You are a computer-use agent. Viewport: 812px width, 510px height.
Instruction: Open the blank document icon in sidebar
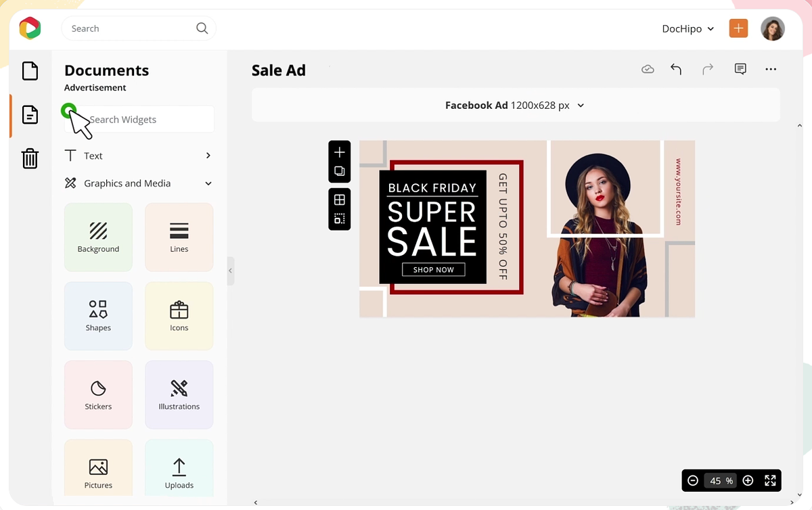30,71
